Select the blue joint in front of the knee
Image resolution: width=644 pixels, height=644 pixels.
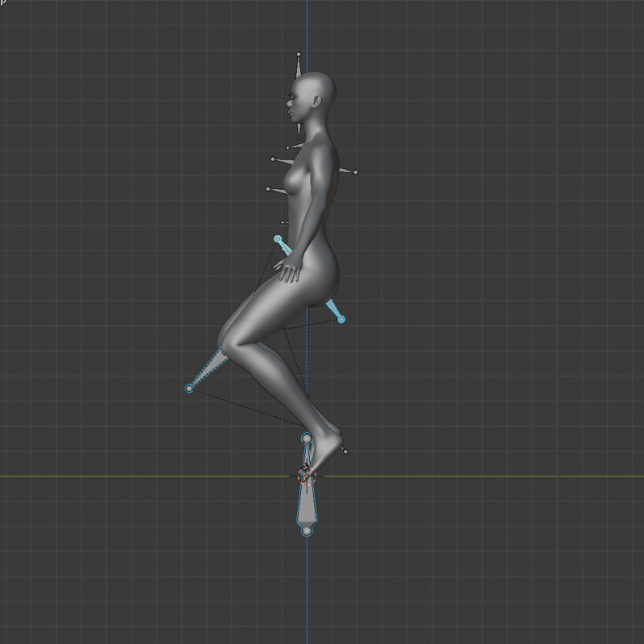[189, 389]
